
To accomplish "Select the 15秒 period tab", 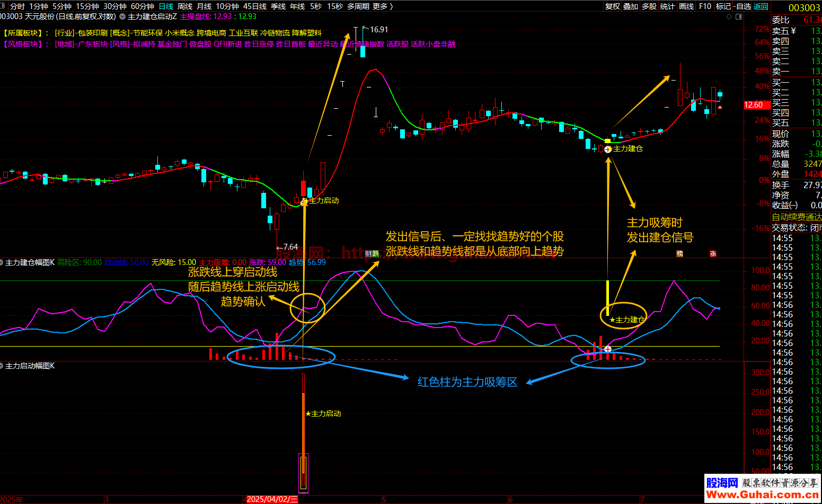I will (x=335, y=6).
